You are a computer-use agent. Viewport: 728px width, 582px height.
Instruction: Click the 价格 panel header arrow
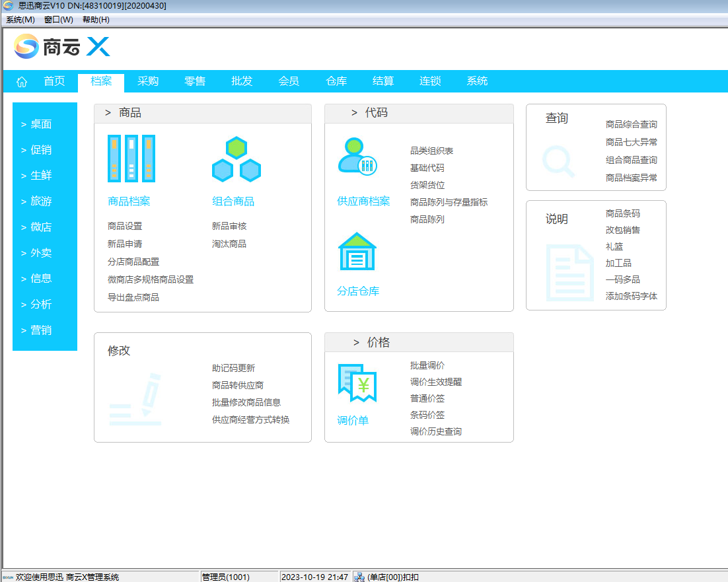[356, 342]
